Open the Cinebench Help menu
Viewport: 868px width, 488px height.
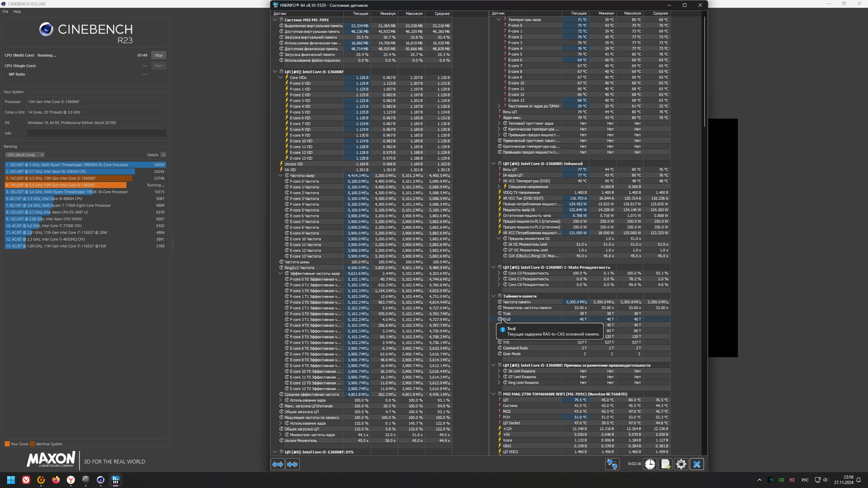[17, 12]
